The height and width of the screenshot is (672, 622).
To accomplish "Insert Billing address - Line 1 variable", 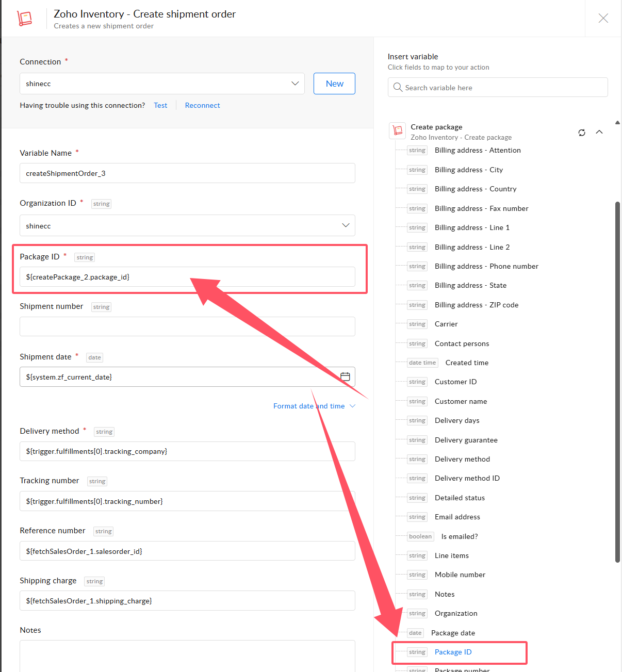I will 472,227.
